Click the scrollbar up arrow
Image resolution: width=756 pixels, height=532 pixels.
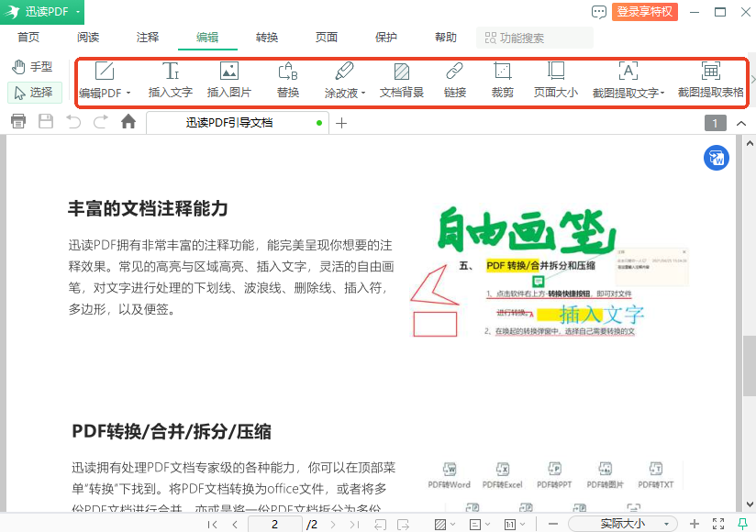pyautogui.click(x=750, y=143)
